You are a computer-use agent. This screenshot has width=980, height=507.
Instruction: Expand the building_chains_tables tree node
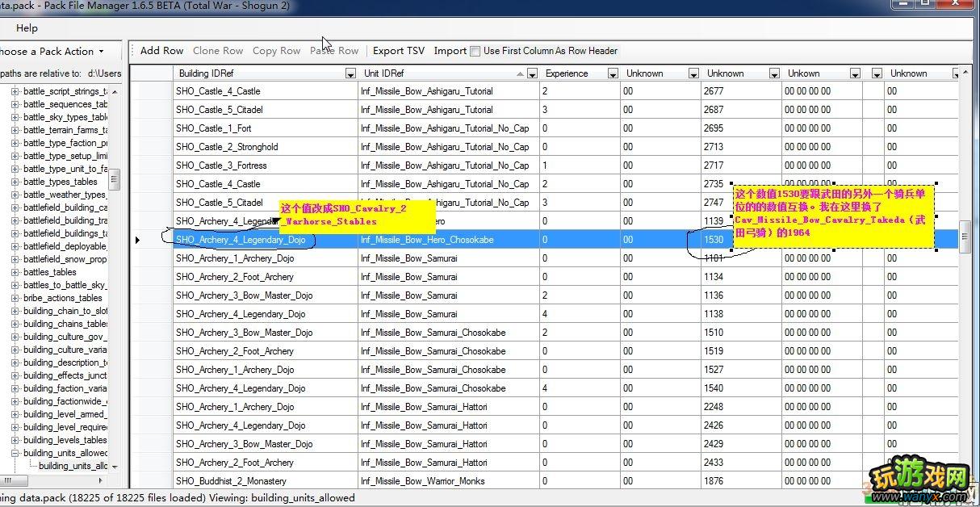coord(15,324)
